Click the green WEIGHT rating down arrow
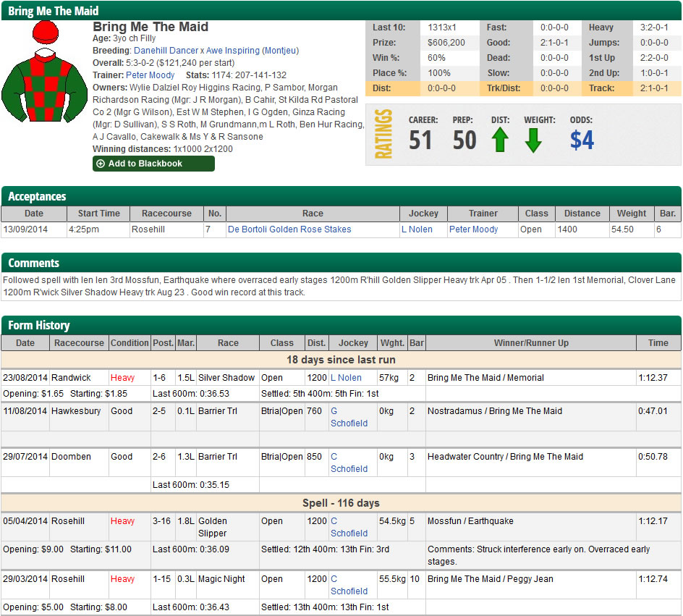Viewport: 683px width, 616px height. pyautogui.click(x=533, y=140)
